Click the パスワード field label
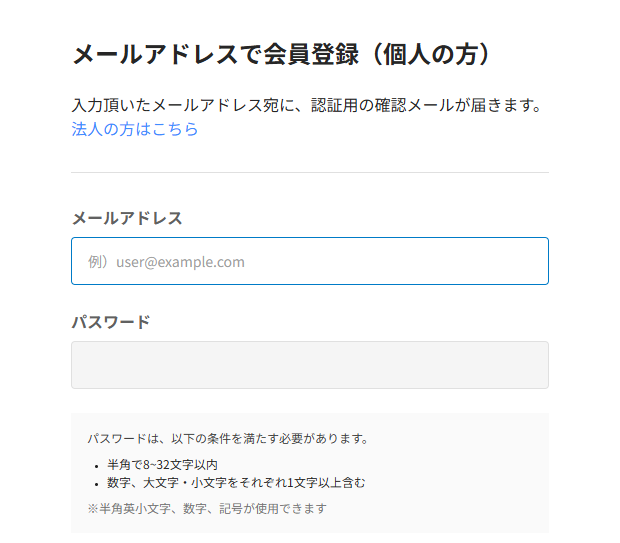The image size is (620, 543). point(111,322)
